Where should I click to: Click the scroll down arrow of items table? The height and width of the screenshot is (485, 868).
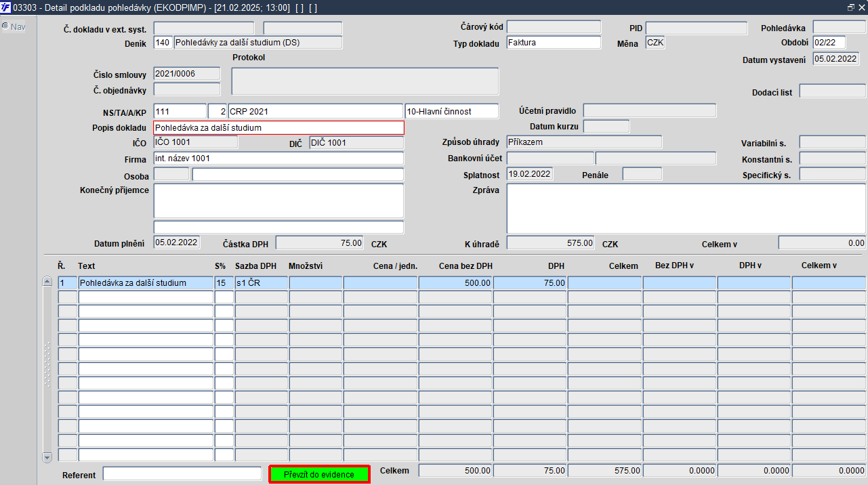(47, 458)
